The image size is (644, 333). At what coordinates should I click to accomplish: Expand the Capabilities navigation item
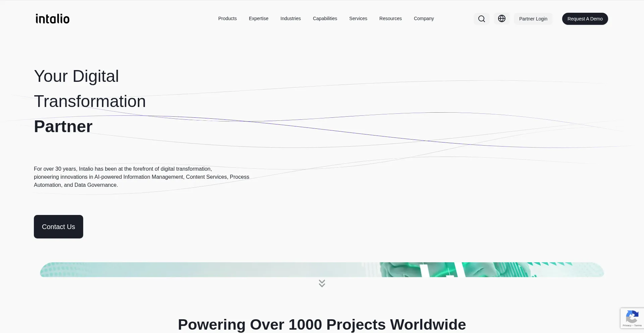(325, 18)
